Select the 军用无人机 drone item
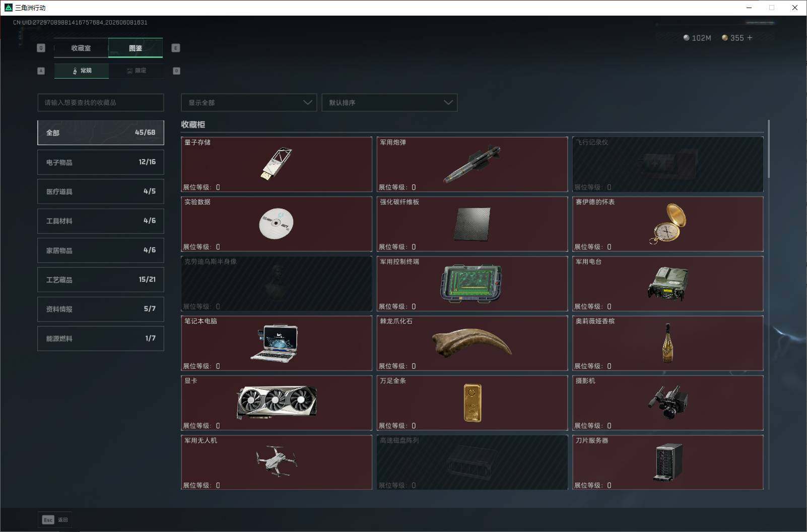Viewport: 807px width, 532px height. coord(277,462)
